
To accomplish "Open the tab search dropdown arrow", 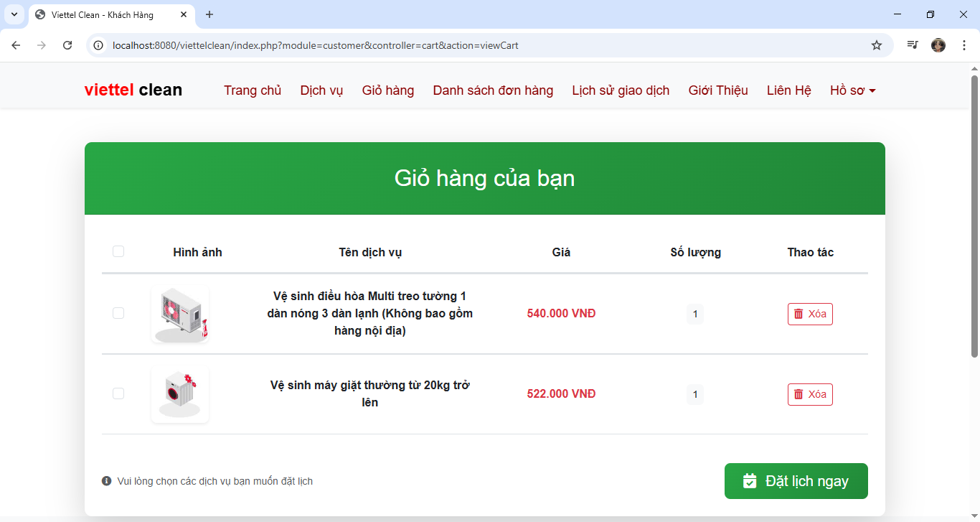I will 14,14.
